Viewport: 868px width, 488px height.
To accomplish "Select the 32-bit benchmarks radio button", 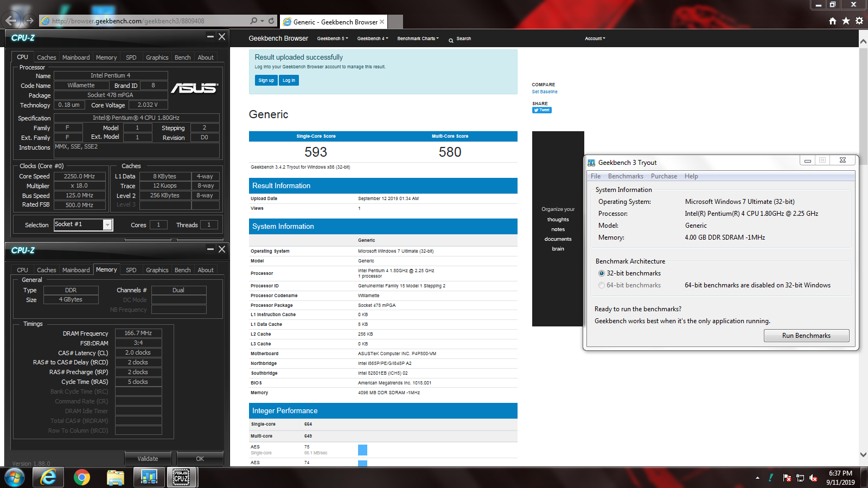I will [x=602, y=273].
